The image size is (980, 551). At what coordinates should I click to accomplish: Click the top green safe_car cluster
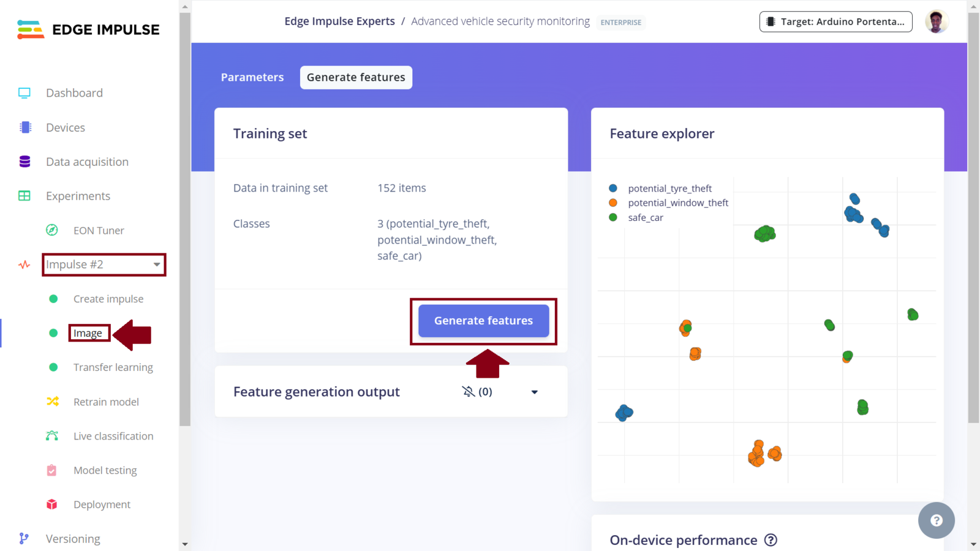(x=765, y=233)
